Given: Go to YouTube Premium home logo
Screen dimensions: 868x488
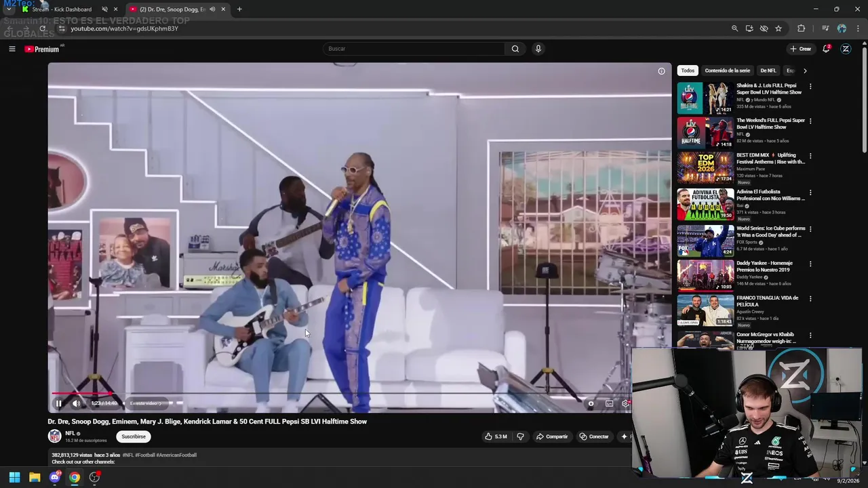Looking at the screenshot, I should point(42,49).
